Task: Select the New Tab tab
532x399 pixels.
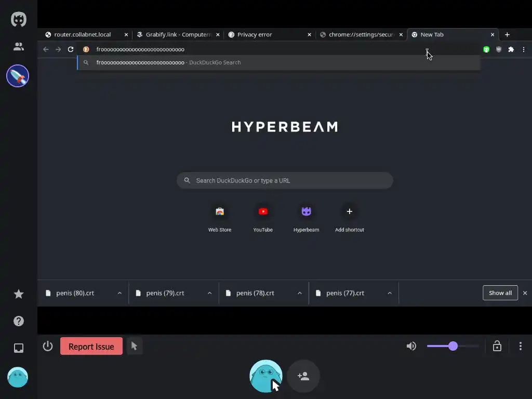Action: pos(432,35)
